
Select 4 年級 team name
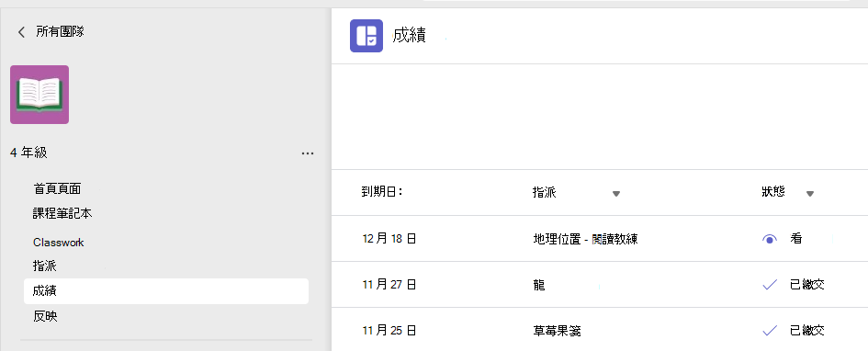tap(28, 153)
